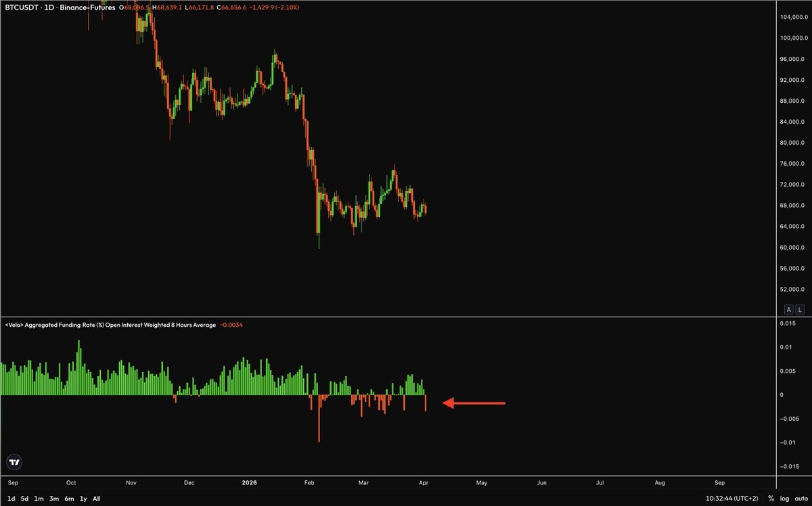Image resolution: width=812 pixels, height=506 pixels.
Task: Click the 0.015 funding rate axis label
Action: coord(788,323)
